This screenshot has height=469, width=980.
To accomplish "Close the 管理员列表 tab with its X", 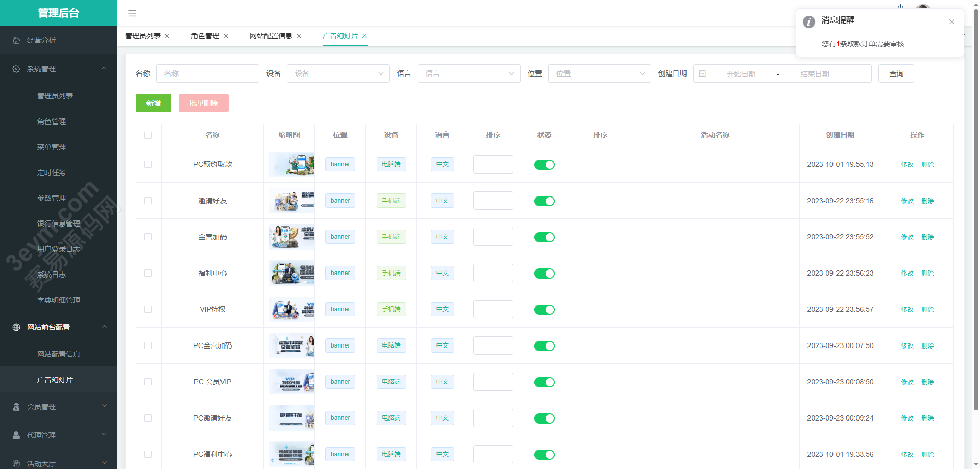I will click(x=167, y=36).
